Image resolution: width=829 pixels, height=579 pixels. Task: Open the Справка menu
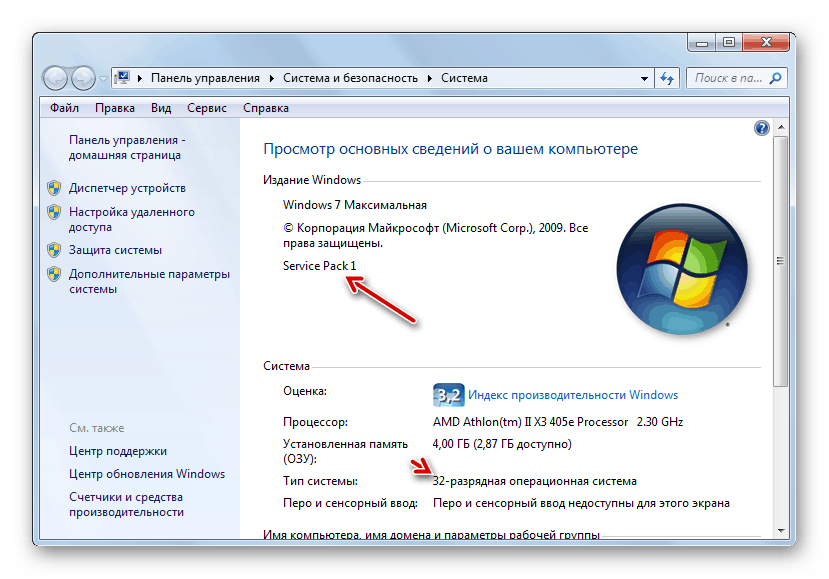266,108
